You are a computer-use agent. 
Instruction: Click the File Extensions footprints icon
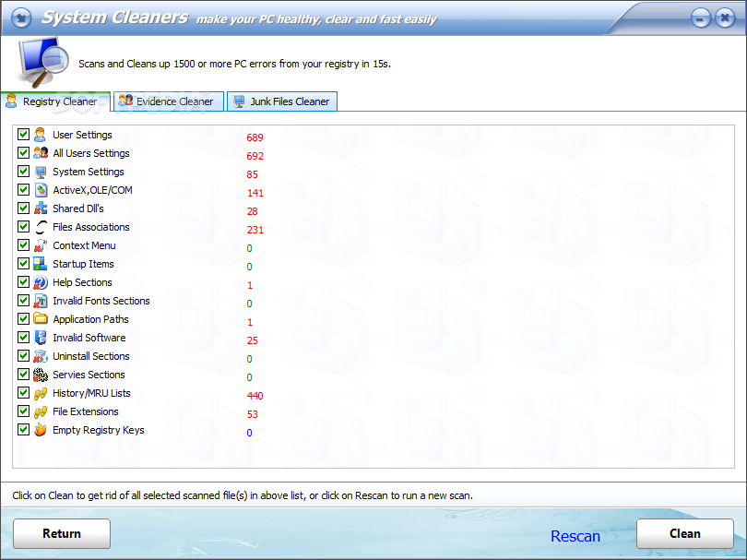tap(41, 411)
